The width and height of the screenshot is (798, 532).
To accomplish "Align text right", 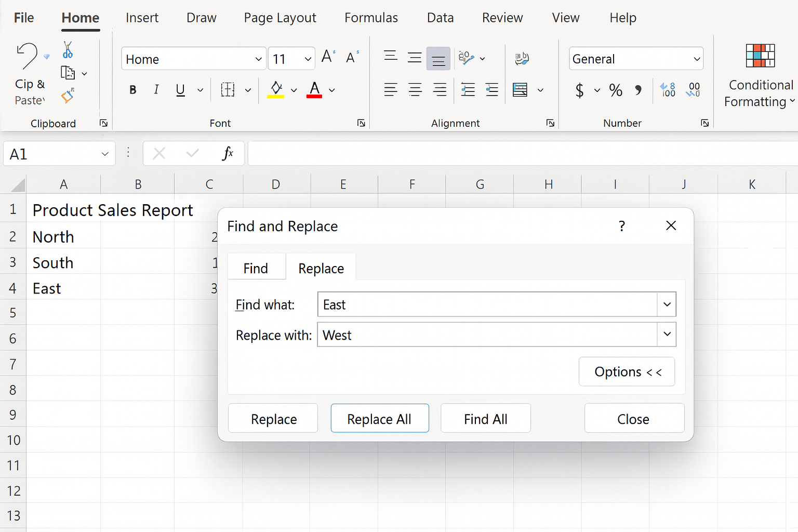I will (x=440, y=90).
